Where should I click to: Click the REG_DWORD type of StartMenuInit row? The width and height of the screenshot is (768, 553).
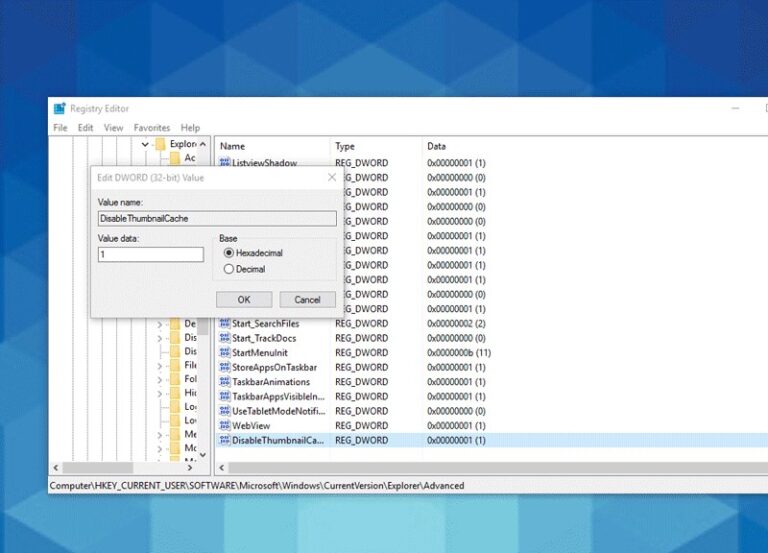point(361,353)
